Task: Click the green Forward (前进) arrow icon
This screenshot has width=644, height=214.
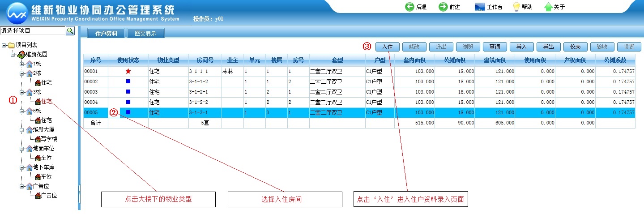Action: tap(443, 7)
